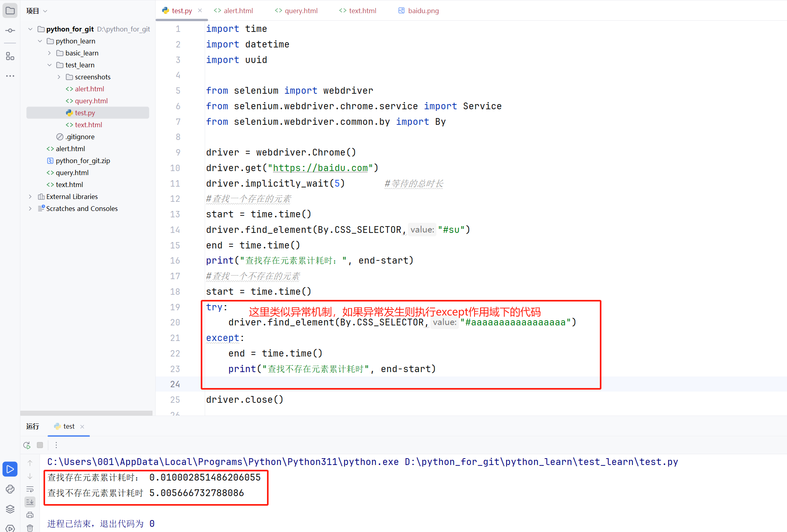Open more run toolbar options menu
Viewport: 787px width, 532px height.
click(x=56, y=445)
